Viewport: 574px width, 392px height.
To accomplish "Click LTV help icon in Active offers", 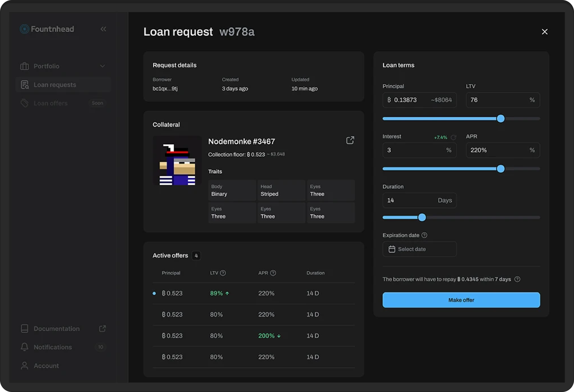I will pyautogui.click(x=223, y=273).
